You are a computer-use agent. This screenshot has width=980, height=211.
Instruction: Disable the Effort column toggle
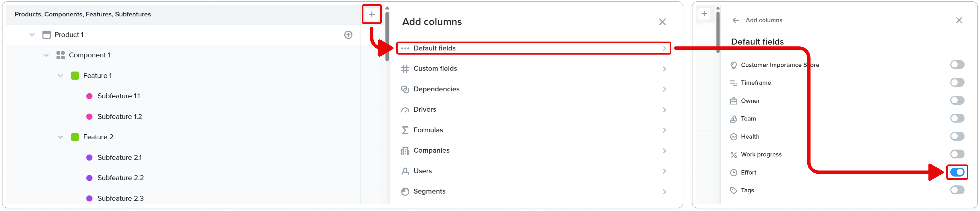[957, 173]
